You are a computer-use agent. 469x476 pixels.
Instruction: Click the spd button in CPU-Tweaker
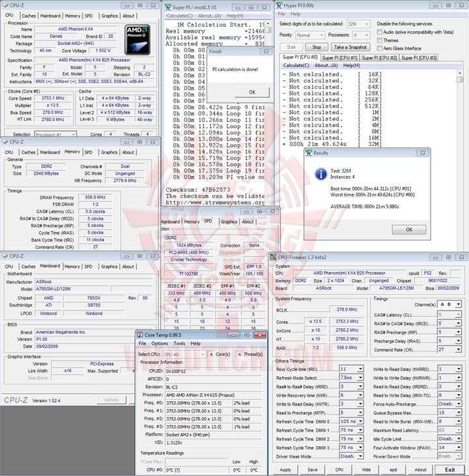[x=393, y=469]
